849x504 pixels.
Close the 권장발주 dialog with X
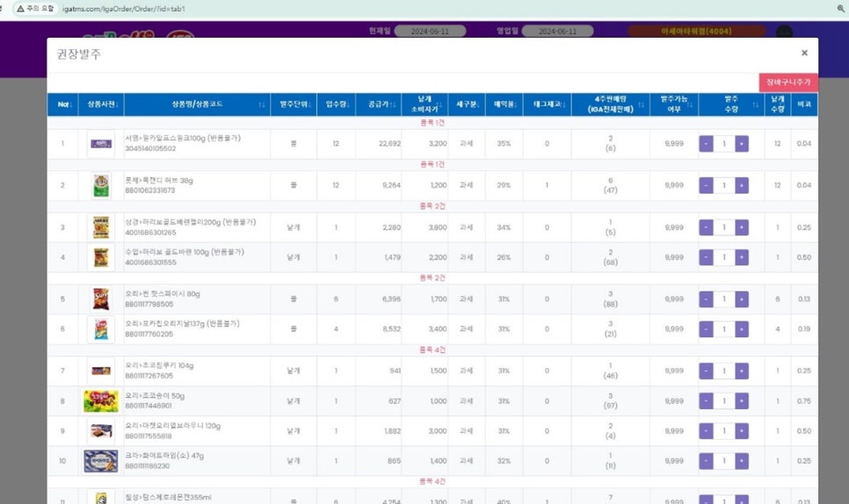804,53
